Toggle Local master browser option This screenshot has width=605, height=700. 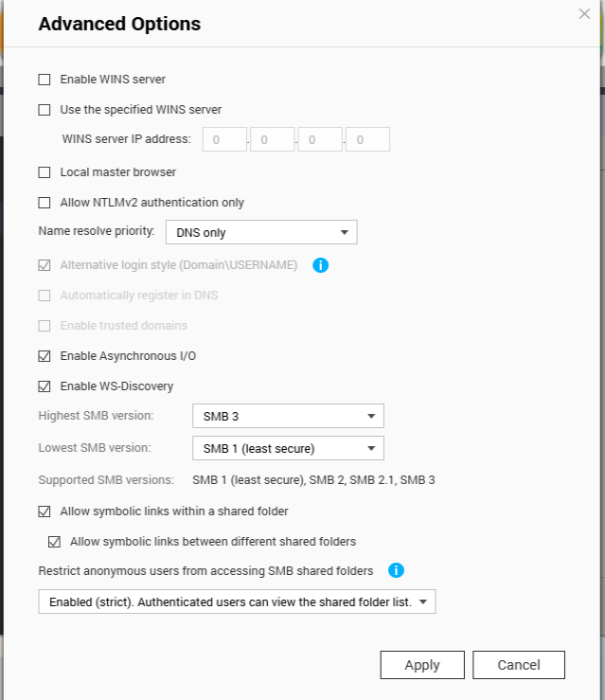pos(44,172)
